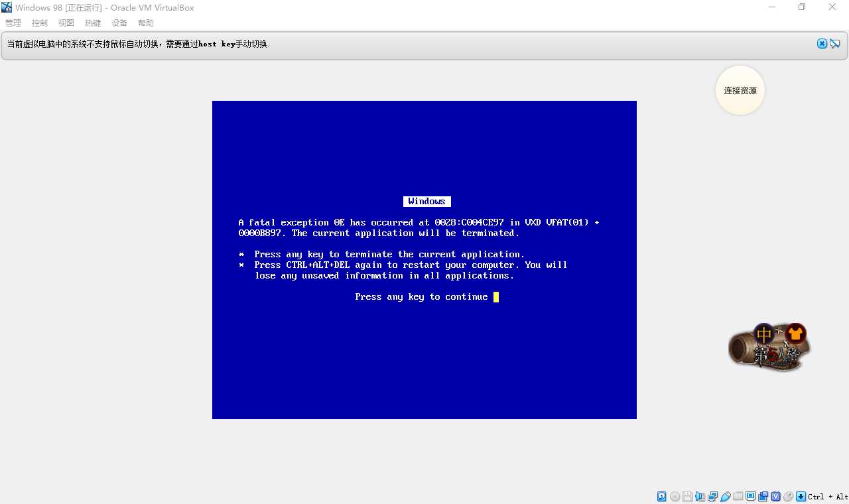Screen dimensions: 849x504
Task: Minimize the VirtualBox window
Action: tap(772, 7)
